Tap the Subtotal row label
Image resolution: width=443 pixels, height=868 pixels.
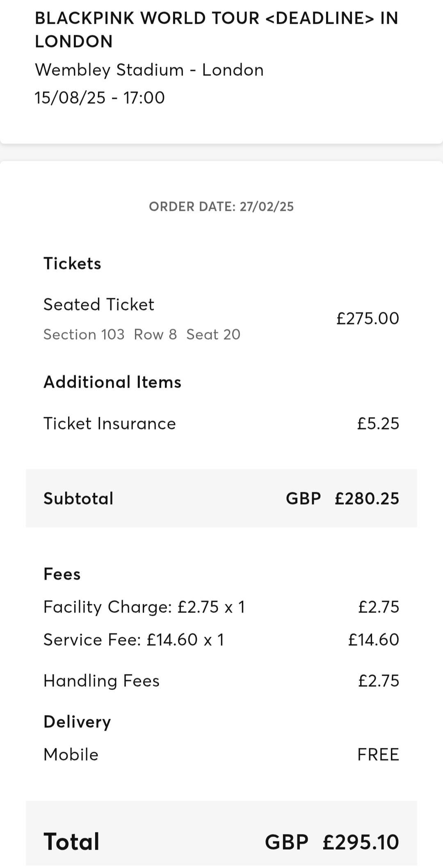tap(78, 498)
